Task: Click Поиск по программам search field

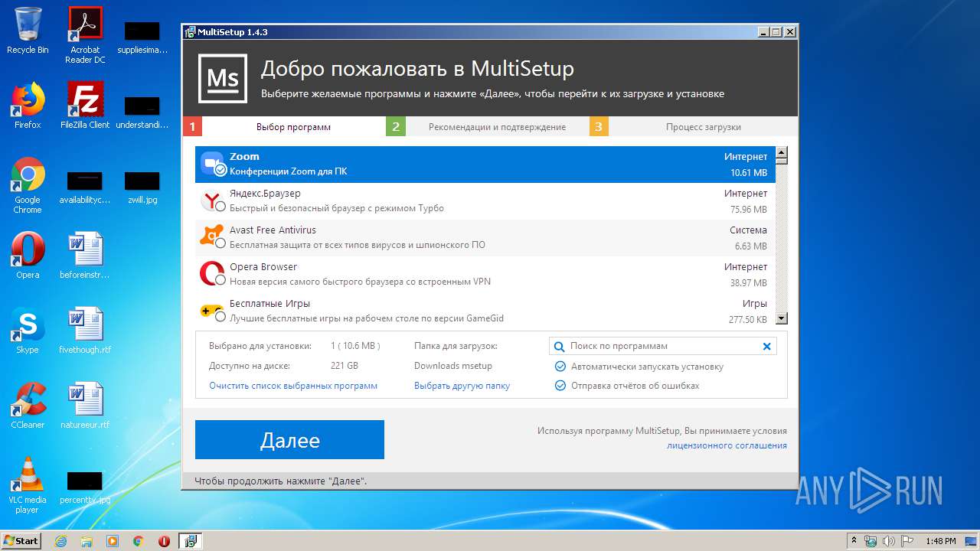Action: pyautogui.click(x=663, y=346)
